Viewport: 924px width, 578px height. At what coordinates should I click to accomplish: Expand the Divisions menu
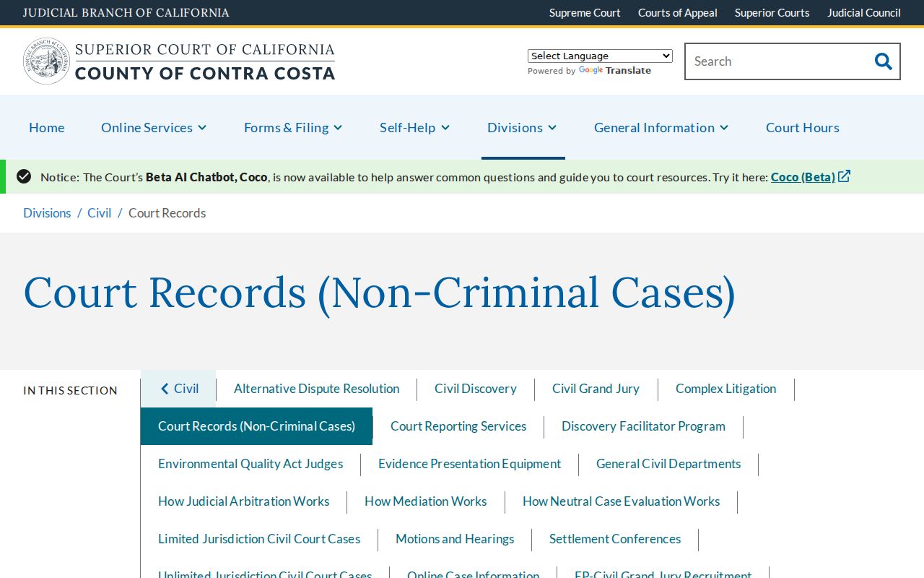coord(523,127)
